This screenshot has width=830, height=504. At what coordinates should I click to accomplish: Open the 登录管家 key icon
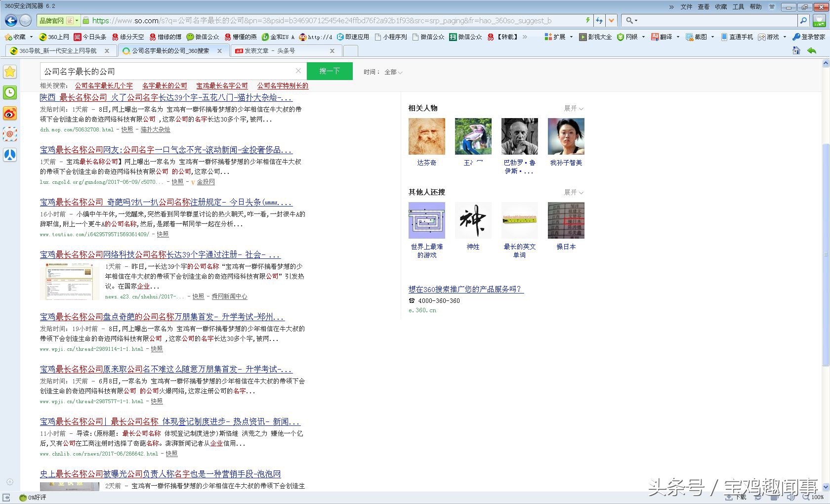pyautogui.click(x=809, y=37)
